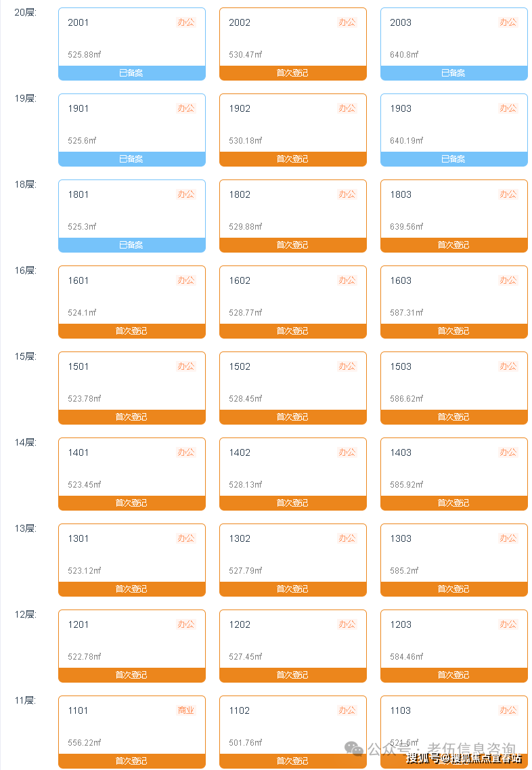Click the 585.2㎡ area text on unit 1303

coord(404,571)
